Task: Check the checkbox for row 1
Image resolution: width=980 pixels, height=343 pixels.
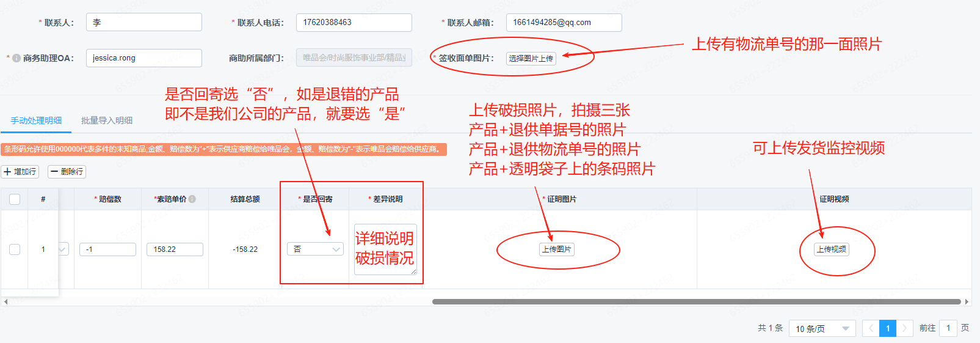Action: click(x=15, y=249)
